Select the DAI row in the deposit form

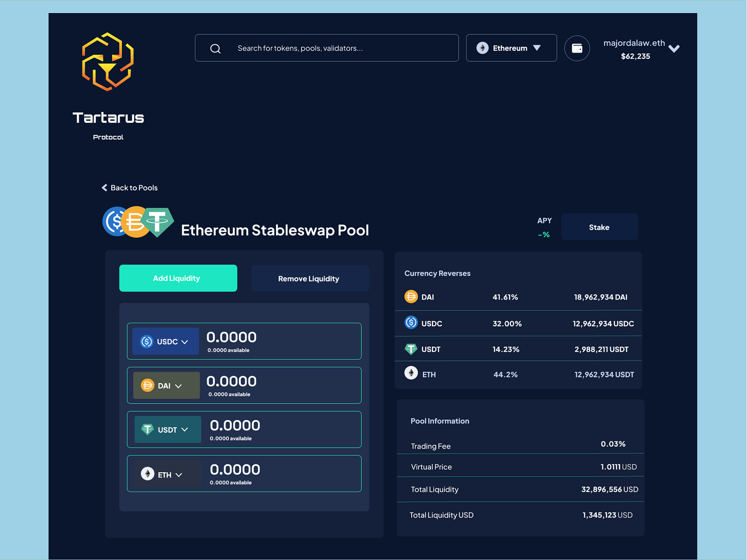[244, 385]
